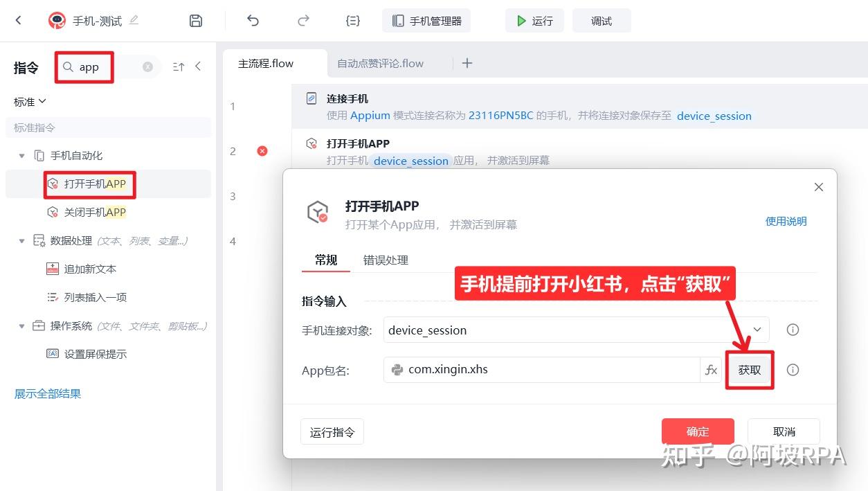Open the device_session connection dropdown
This screenshot has width=868, height=491.
pos(757,330)
